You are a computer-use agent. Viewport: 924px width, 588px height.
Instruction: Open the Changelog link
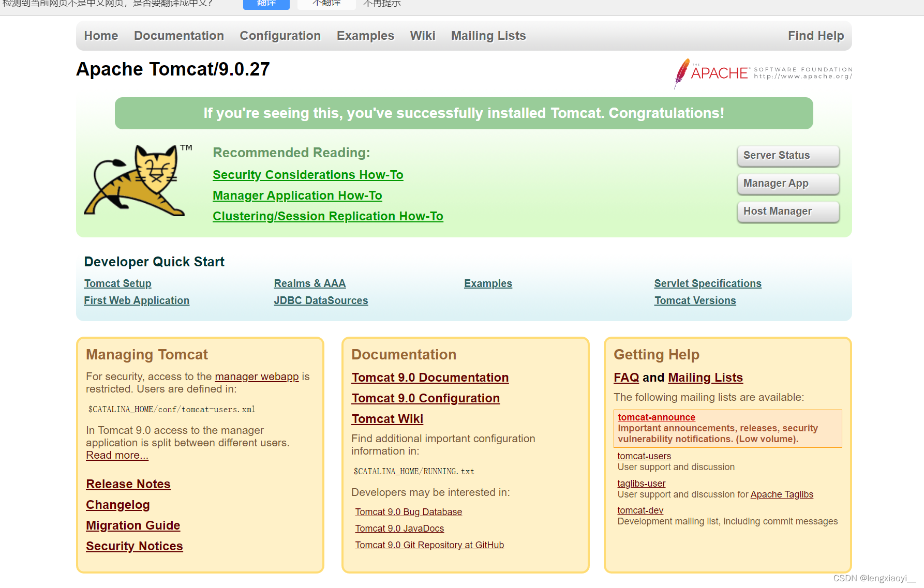(x=118, y=505)
